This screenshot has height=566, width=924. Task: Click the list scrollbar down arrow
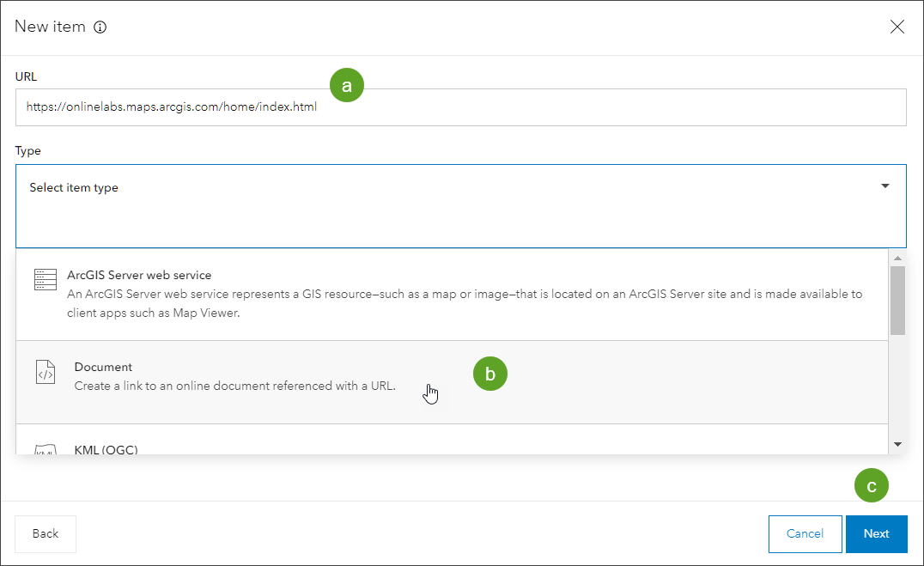(897, 444)
